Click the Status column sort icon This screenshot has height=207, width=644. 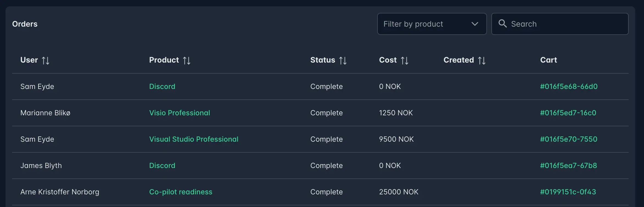pyautogui.click(x=343, y=60)
